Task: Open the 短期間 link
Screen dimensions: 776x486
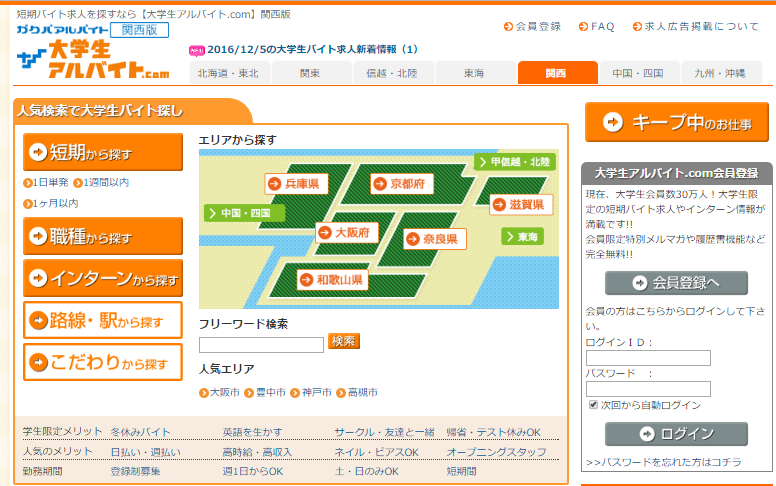Action: 461,471
